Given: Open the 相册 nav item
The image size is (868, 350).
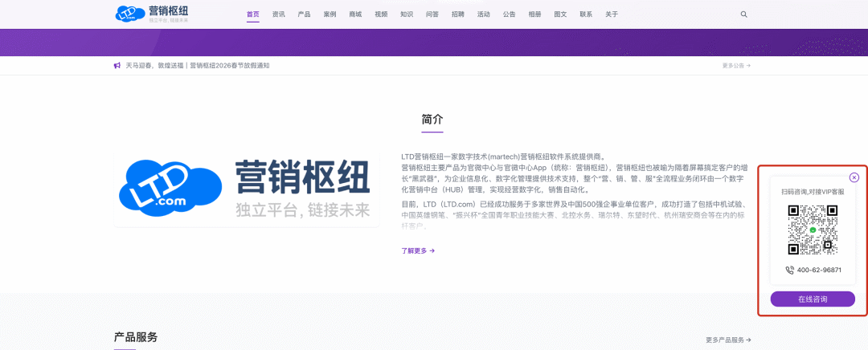Looking at the screenshot, I should (534, 14).
